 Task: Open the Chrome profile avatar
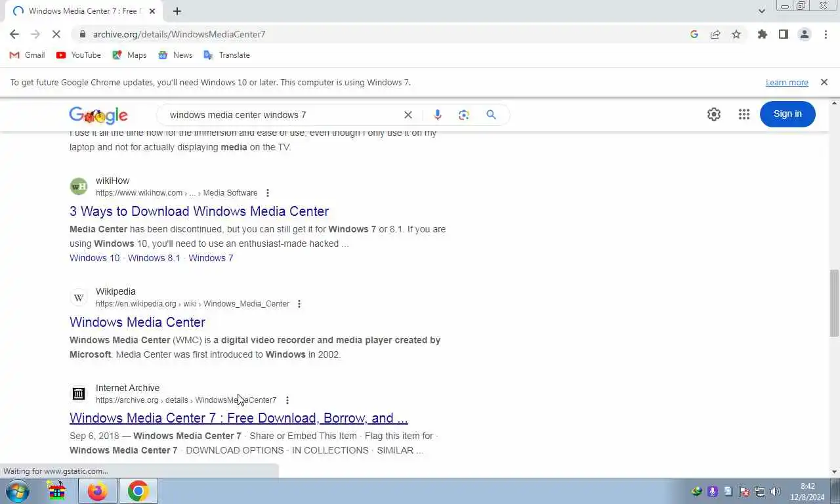805,34
